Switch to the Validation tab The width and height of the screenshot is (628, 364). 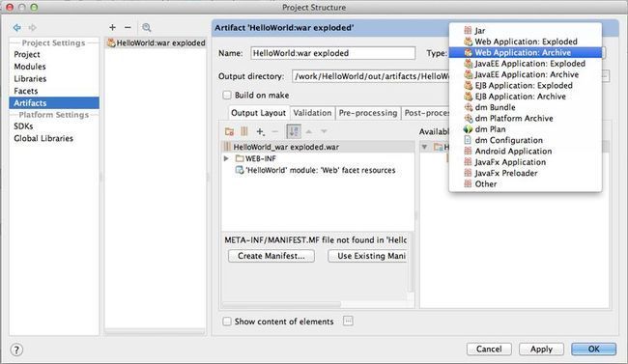point(312,113)
